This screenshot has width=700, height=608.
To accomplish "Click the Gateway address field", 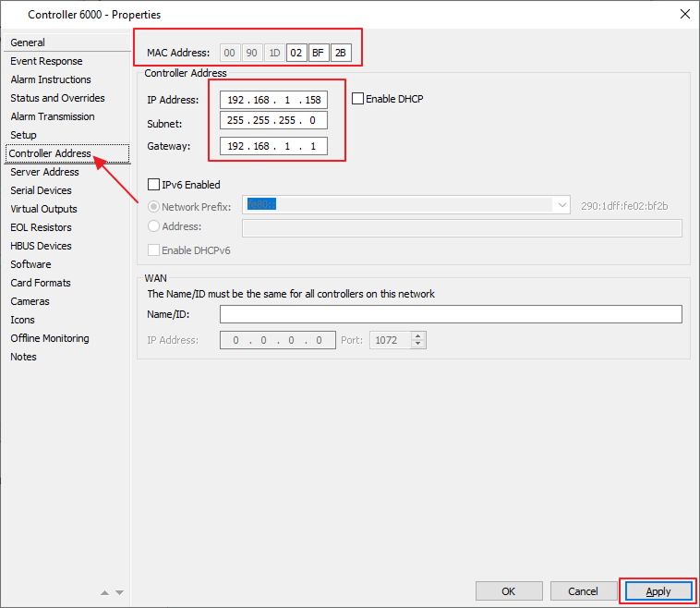I will tap(273, 146).
